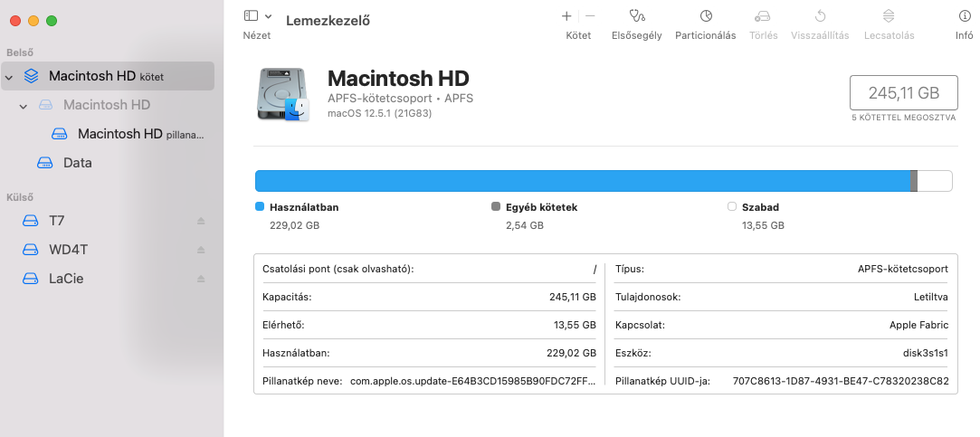This screenshot has height=437, width=980.
Task: Eject the LaCie disk
Action: [x=201, y=278]
